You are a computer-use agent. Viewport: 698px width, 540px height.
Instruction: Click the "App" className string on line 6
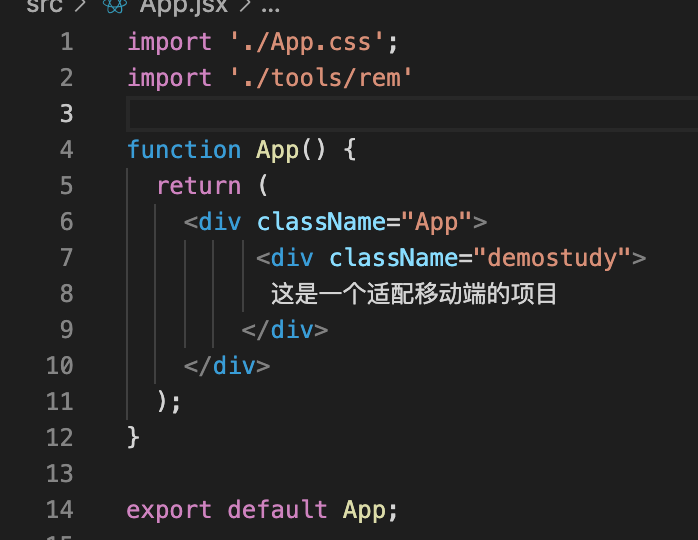436,222
